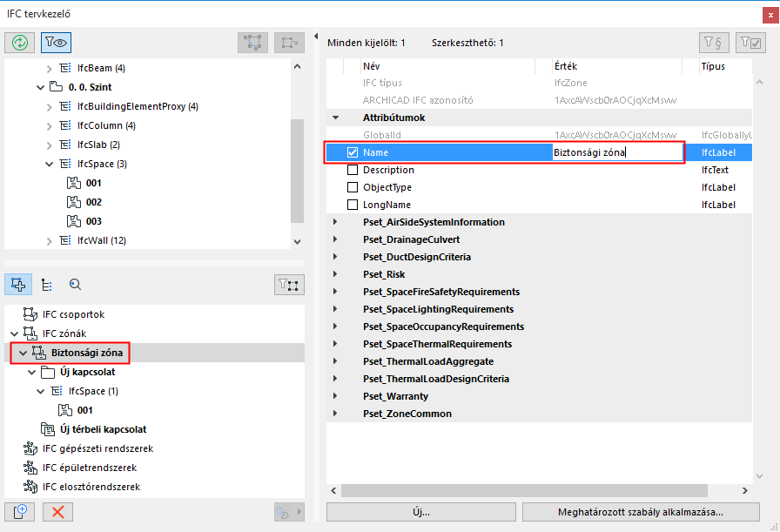Click the new item plus icon at bottom left
780x532 pixels.
click(x=19, y=512)
